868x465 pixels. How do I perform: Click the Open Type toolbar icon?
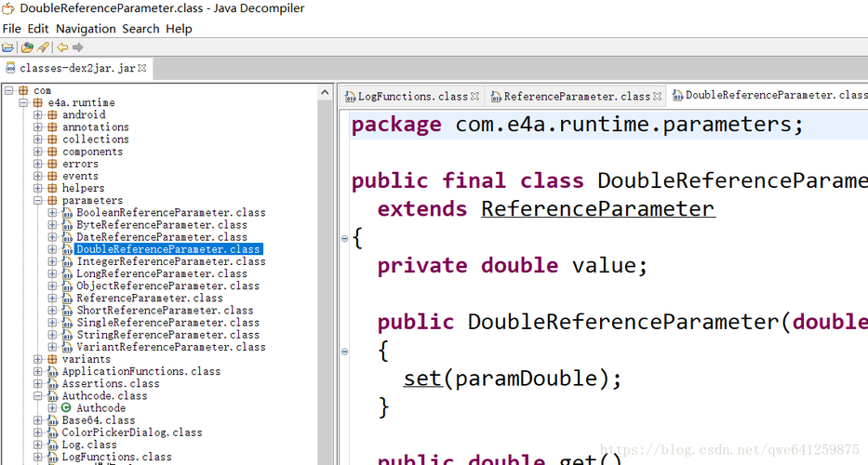click(x=27, y=47)
